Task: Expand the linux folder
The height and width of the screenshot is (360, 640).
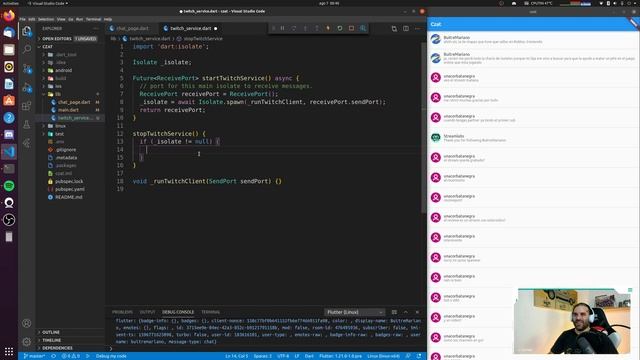Action: pos(70,126)
